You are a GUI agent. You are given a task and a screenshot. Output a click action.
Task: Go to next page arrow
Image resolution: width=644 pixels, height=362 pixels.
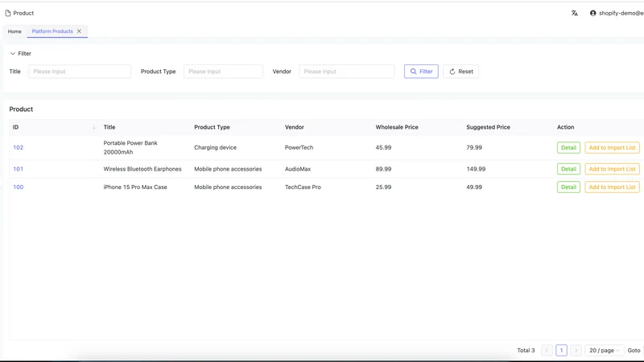coord(576,350)
